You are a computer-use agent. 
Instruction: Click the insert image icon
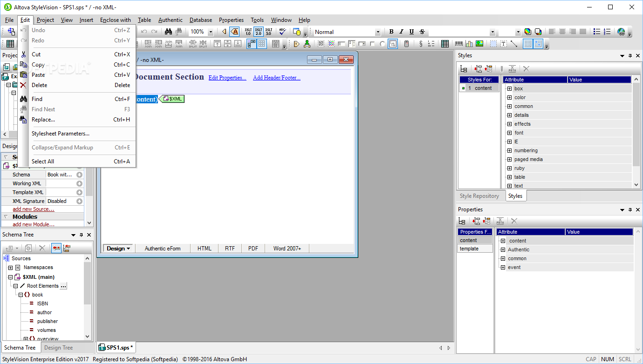coord(479,44)
